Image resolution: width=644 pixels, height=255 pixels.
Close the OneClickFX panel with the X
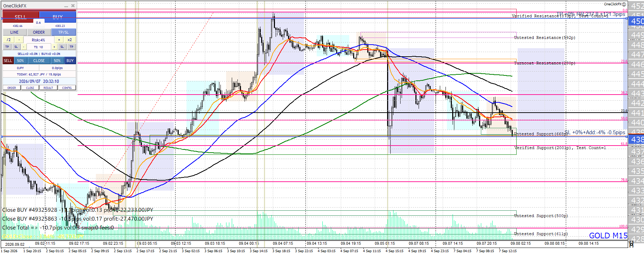73,6
